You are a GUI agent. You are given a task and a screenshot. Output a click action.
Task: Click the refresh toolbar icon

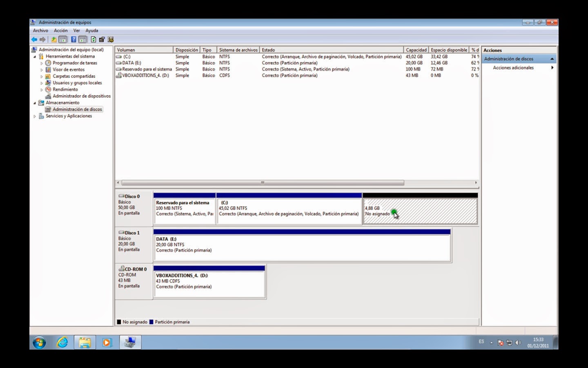[93, 39]
